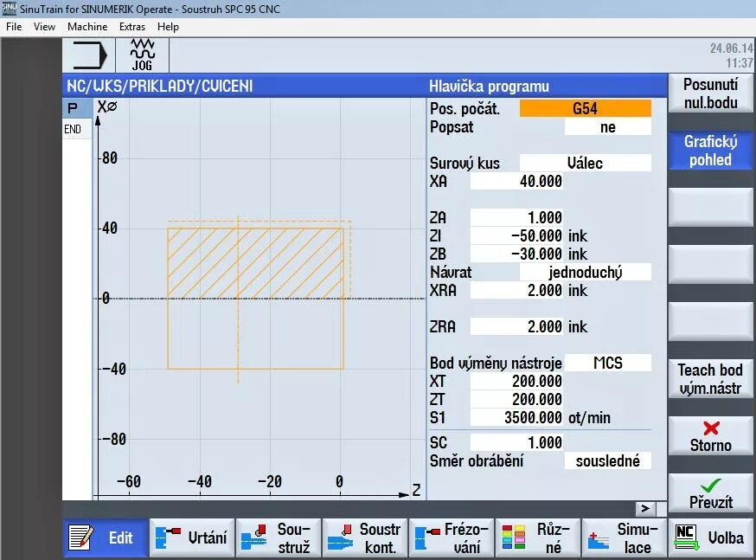Click the S1 3500.000 spindle speed field
This screenshot has width=756, height=560.
pyautogui.click(x=517, y=418)
